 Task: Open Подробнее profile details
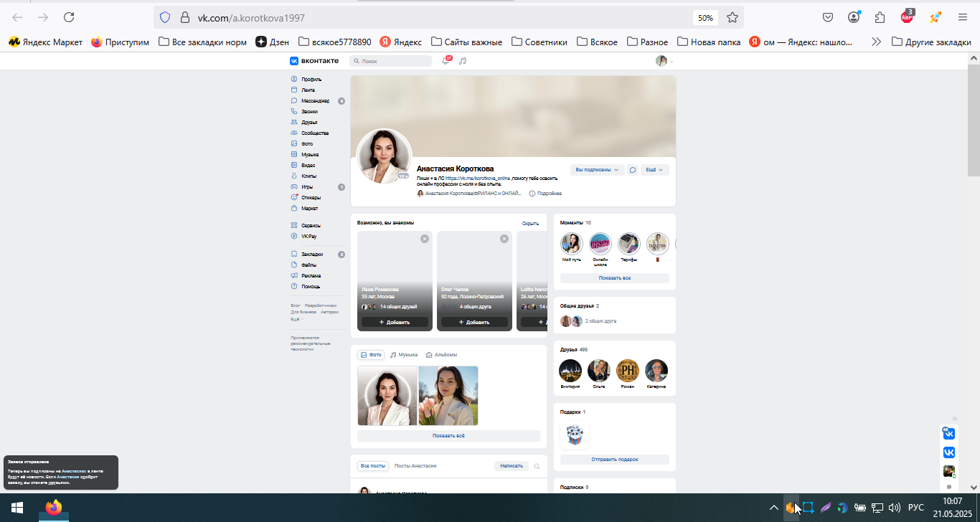(545, 194)
